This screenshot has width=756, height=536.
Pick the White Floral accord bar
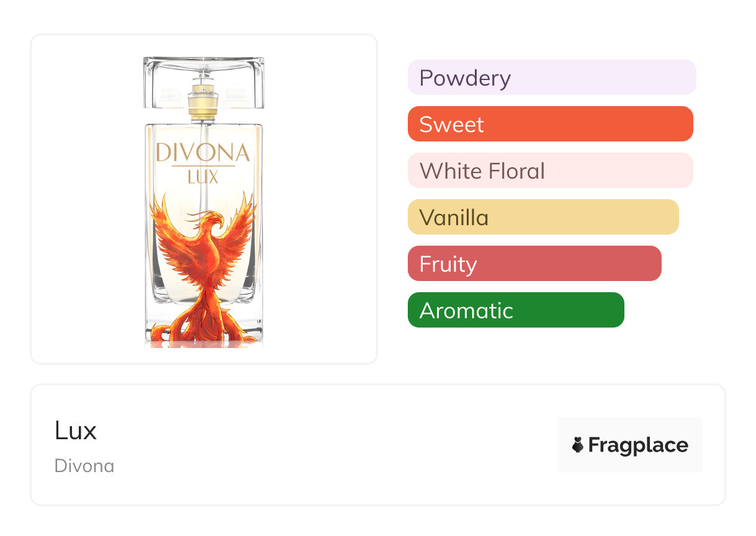pos(551,171)
